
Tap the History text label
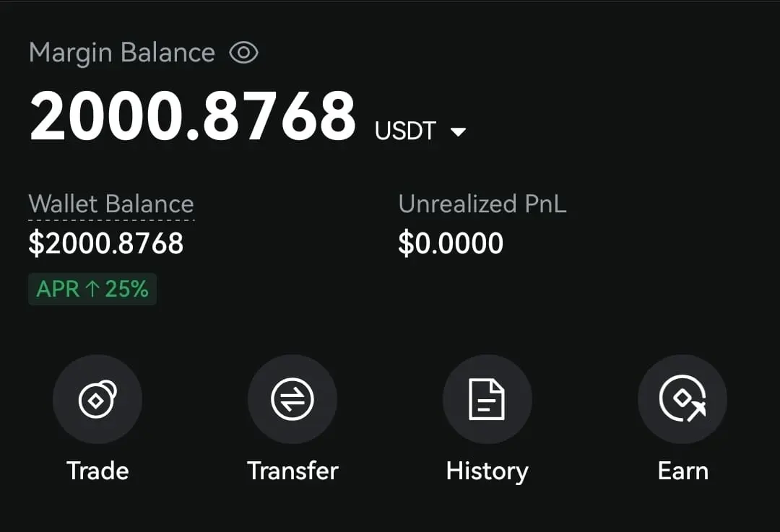pos(487,471)
